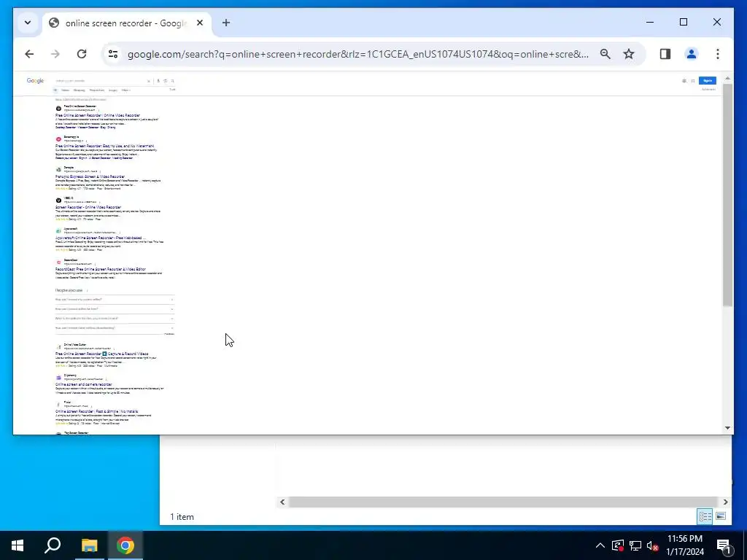This screenshot has height=560, width=747.
Task: View site information for google.com
Action: tap(113, 54)
